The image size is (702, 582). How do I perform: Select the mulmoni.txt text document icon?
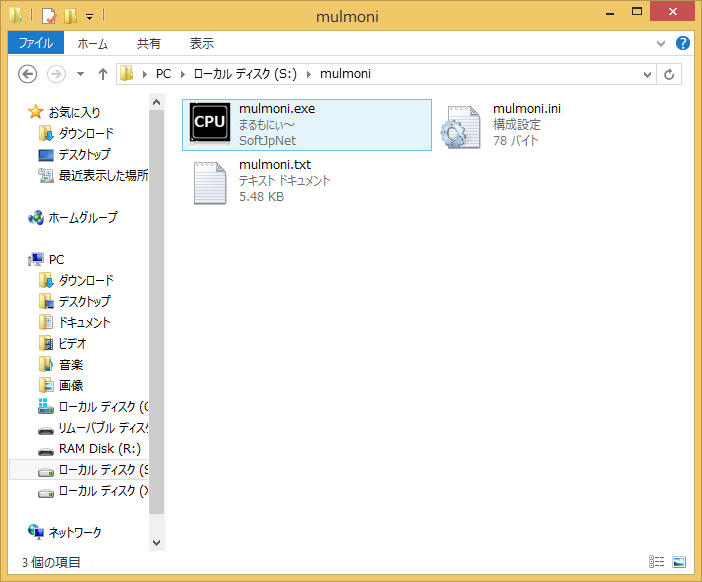pyautogui.click(x=210, y=181)
